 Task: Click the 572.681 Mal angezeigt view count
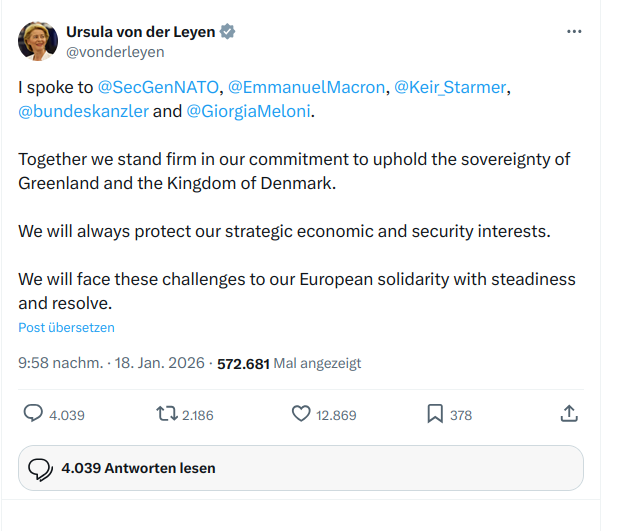[289, 363]
